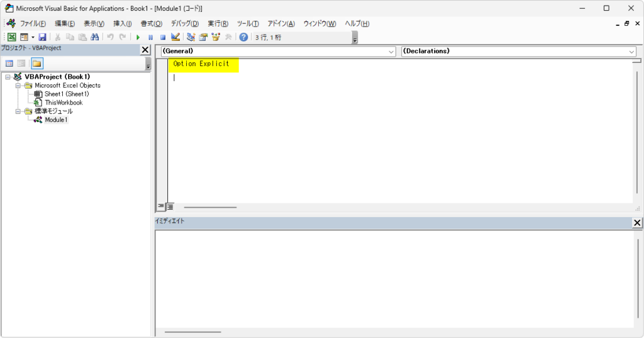The height and width of the screenshot is (338, 644).
Task: Click the Redo arrow icon
Action: click(x=123, y=37)
